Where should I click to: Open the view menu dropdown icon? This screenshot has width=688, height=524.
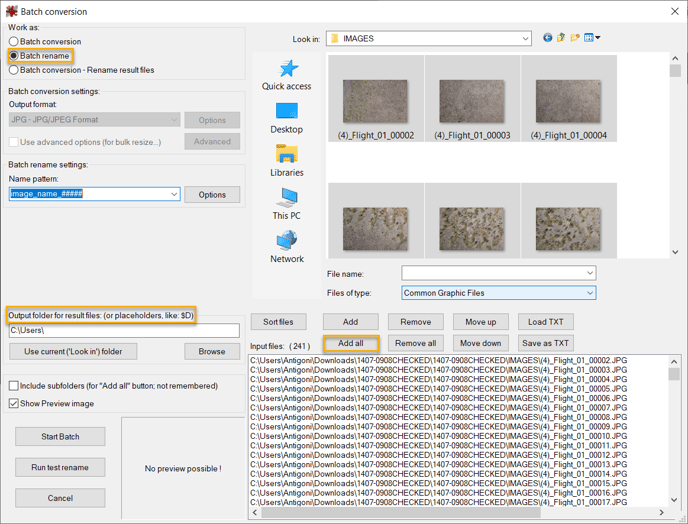click(592, 38)
